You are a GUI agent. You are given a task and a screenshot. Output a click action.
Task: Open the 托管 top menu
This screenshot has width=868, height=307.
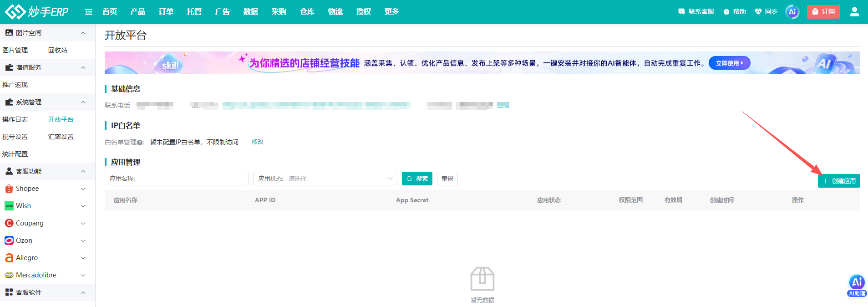(194, 12)
